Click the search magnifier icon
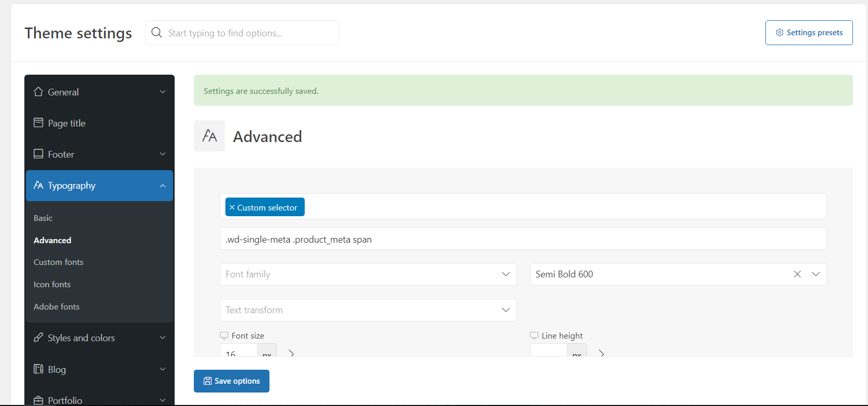868x406 pixels. coord(156,33)
